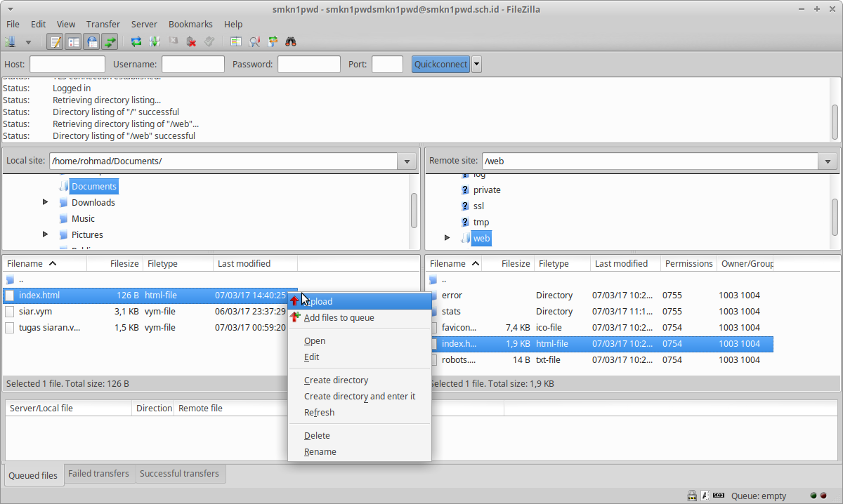The width and height of the screenshot is (843, 504).
Task: Click the binoculars search files icon
Action: click(x=291, y=42)
